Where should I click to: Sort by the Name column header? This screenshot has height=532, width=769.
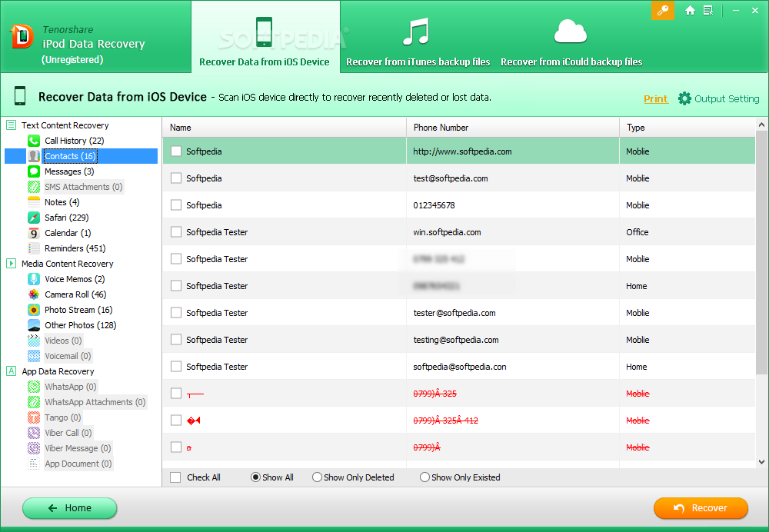point(285,128)
